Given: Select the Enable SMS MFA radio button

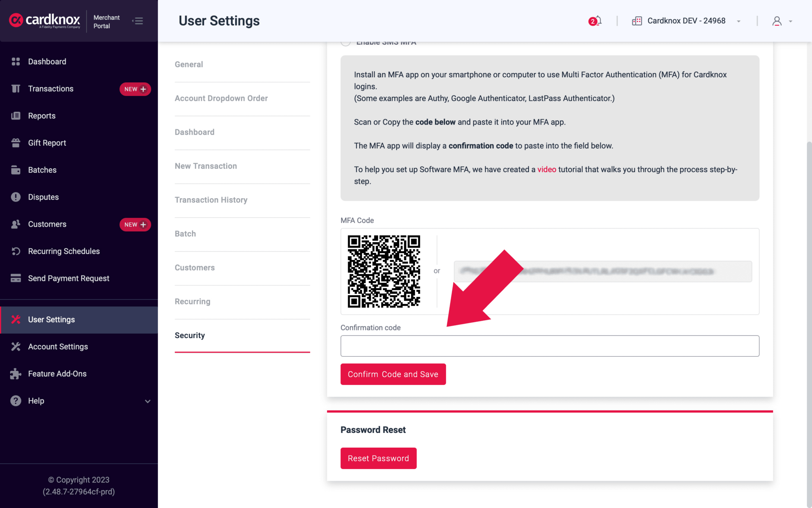Looking at the screenshot, I should 346,43.
